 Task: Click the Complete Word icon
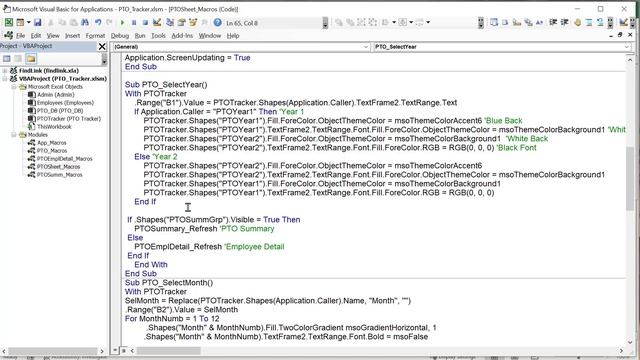click(x=540, y=22)
